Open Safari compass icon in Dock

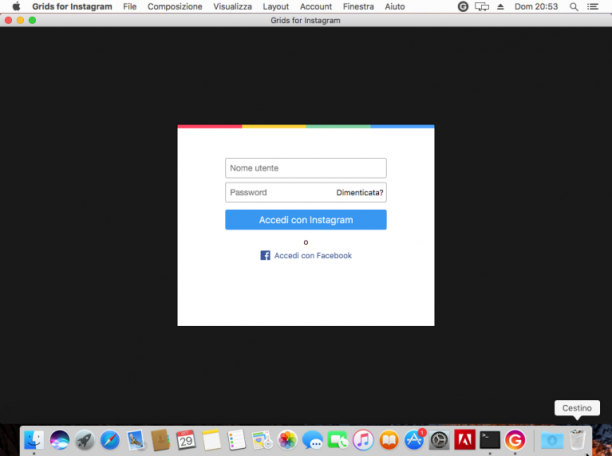tap(110, 440)
